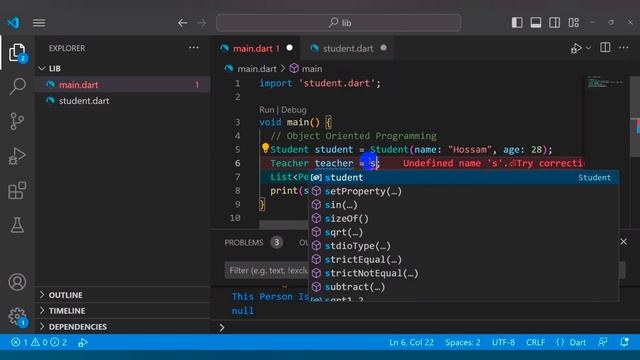Click main.dart in the breadcrumb
Viewport: 640px width, 360px height.
(256, 69)
